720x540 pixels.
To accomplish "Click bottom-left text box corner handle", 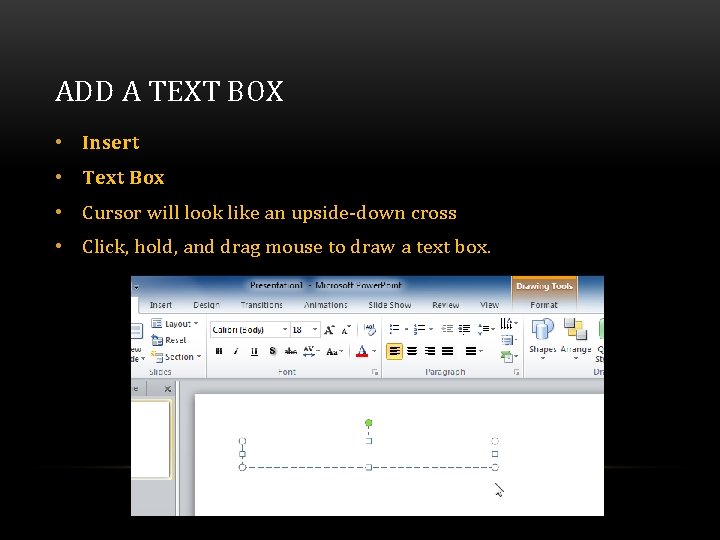I will coord(242,467).
